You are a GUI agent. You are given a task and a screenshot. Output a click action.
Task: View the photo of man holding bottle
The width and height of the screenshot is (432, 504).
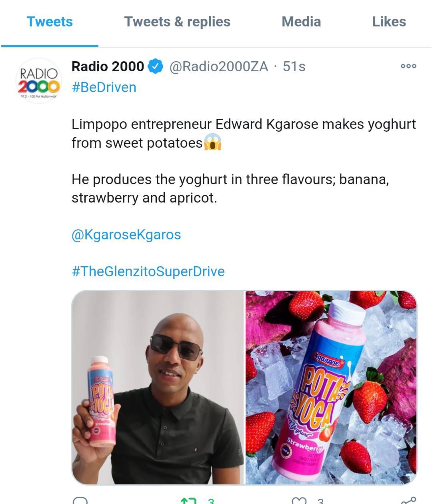pyautogui.click(x=158, y=388)
